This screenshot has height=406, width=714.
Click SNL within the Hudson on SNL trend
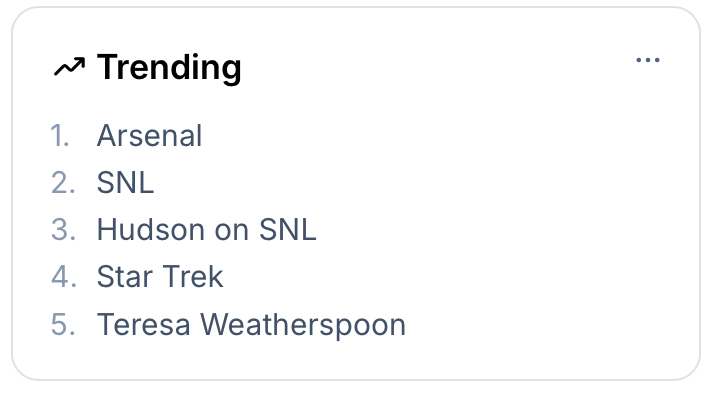click(x=287, y=230)
